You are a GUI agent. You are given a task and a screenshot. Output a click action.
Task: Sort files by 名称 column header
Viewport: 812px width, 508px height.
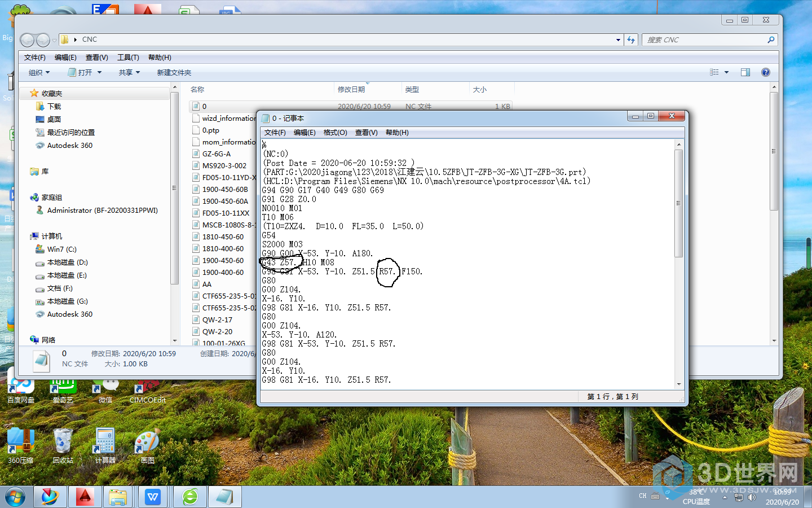click(260, 89)
